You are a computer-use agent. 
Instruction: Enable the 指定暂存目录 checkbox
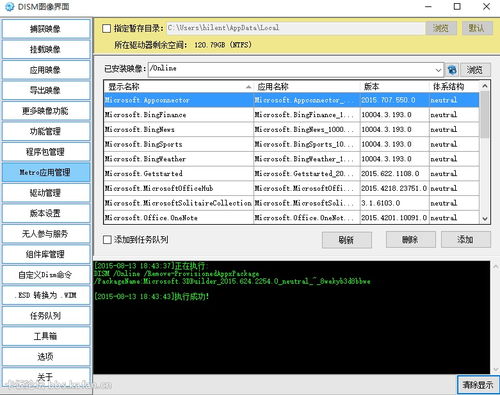107,28
